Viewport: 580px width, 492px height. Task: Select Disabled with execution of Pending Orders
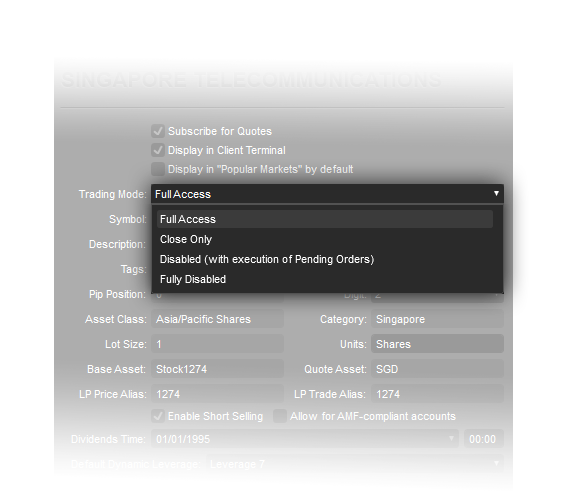(325, 259)
